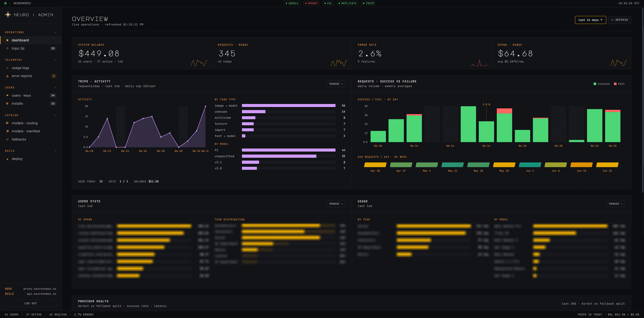Click the image → model task bar
644x318 pixels.
(289, 106)
